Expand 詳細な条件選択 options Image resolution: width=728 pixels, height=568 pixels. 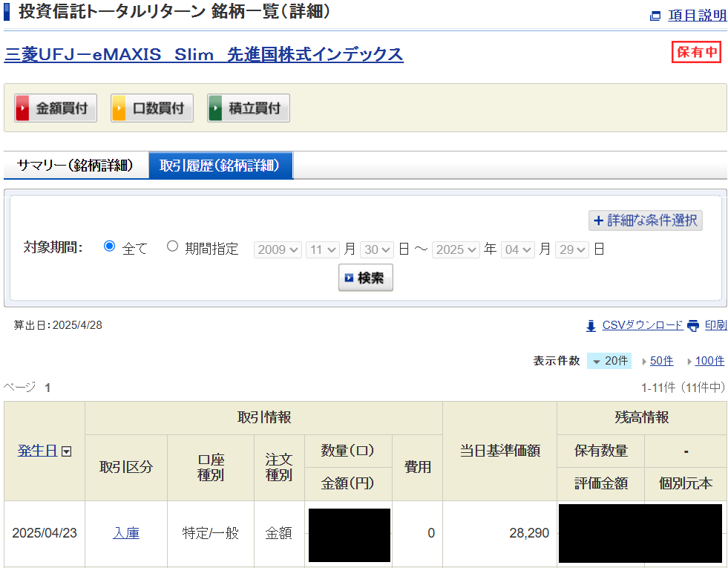[646, 220]
